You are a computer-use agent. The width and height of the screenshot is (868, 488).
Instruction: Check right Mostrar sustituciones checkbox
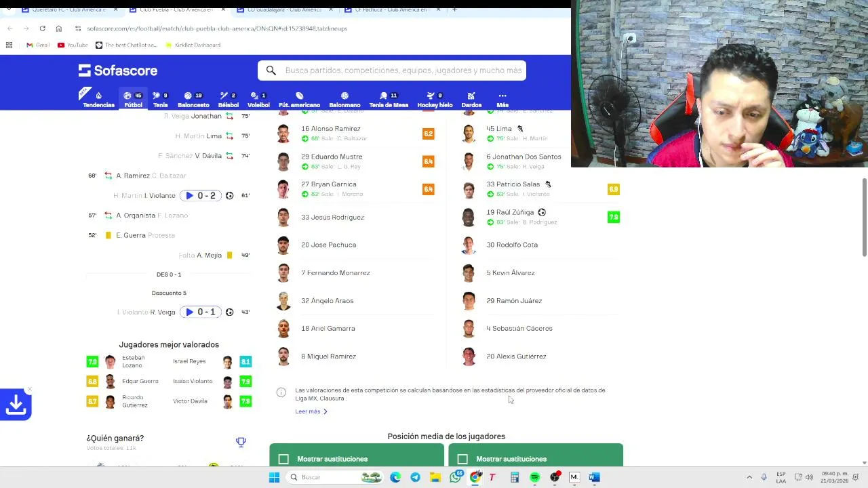pyautogui.click(x=462, y=459)
